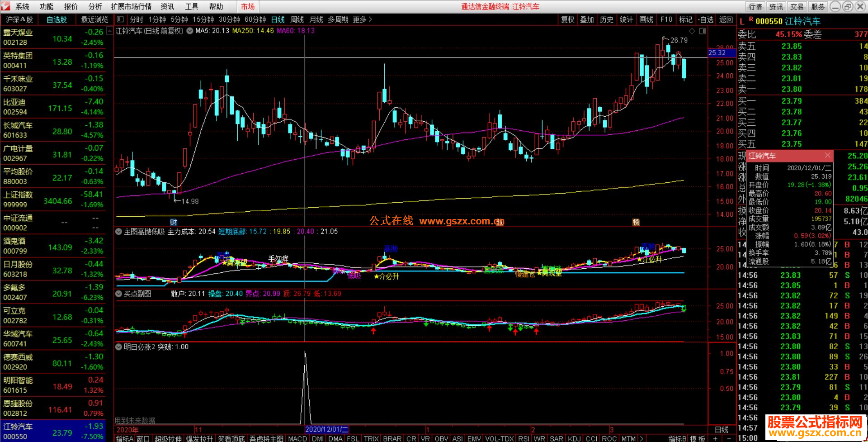Image resolution: width=868 pixels, height=442 pixels.
Task: Expand the 更多 period options
Action: coord(362,19)
